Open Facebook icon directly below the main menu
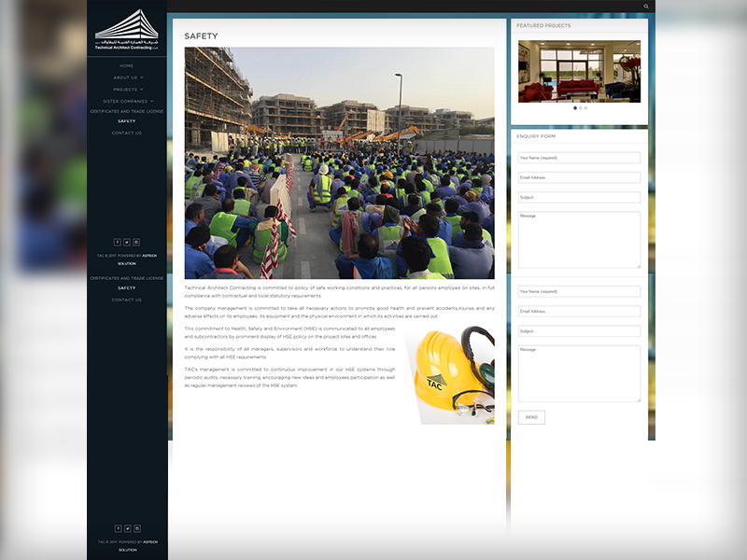The width and height of the screenshot is (747, 560). pyautogui.click(x=118, y=242)
